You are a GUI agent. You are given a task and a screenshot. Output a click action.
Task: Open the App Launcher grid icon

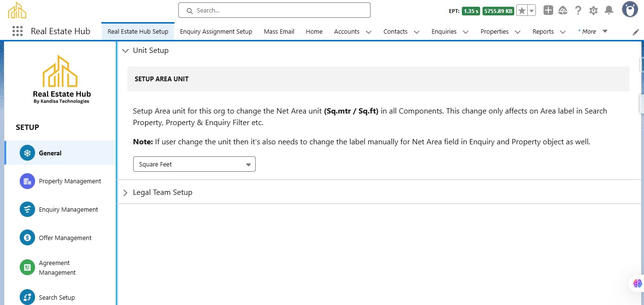tap(17, 31)
